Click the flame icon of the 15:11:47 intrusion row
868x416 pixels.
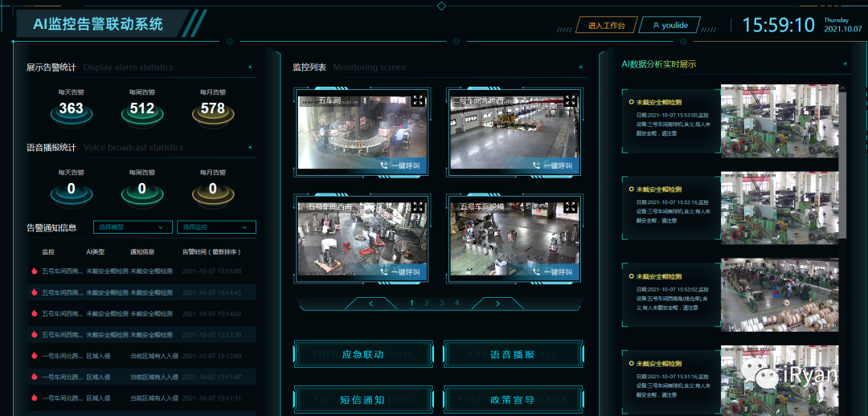click(x=34, y=377)
